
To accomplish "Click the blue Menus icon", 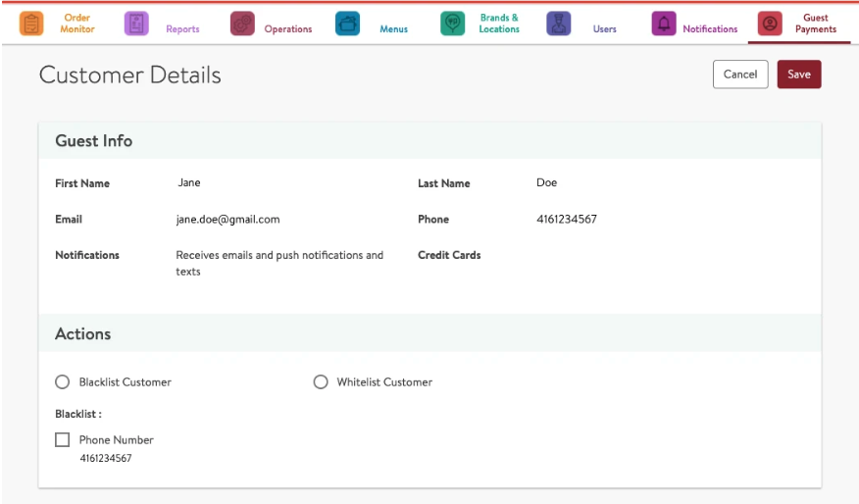I will [x=347, y=24].
